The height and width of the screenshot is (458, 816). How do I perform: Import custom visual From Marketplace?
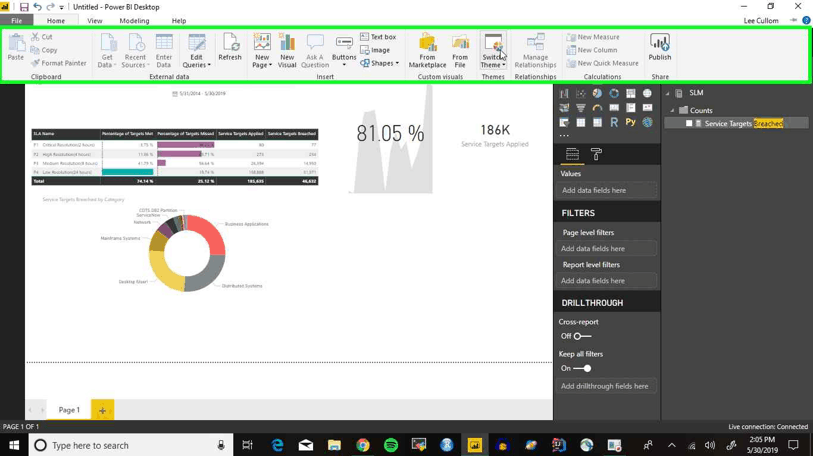pyautogui.click(x=427, y=50)
